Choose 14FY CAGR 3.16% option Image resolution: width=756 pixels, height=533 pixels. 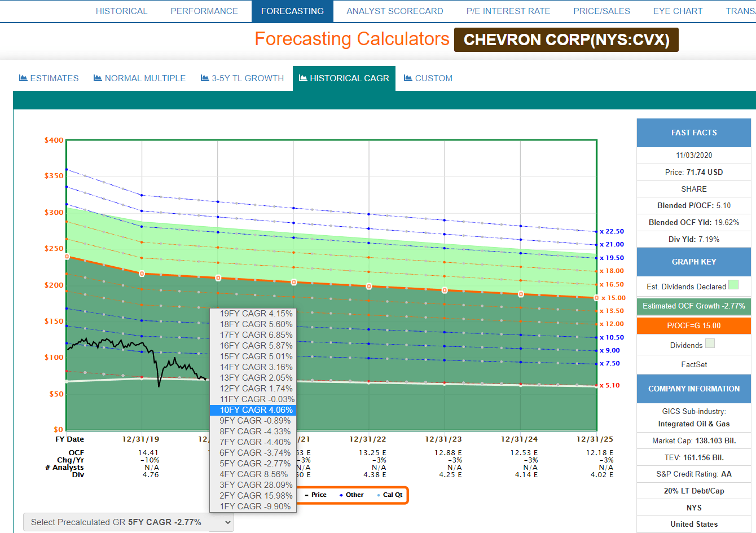coord(253,367)
